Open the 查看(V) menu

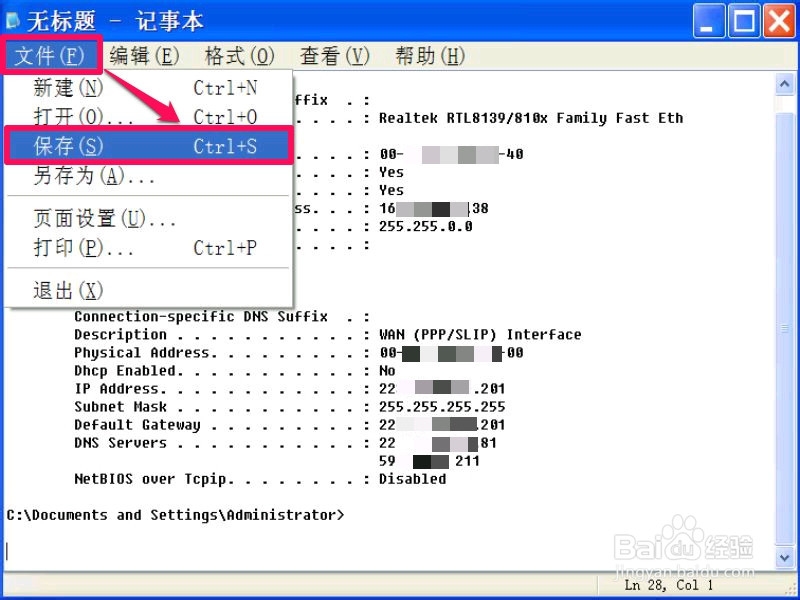[335, 55]
